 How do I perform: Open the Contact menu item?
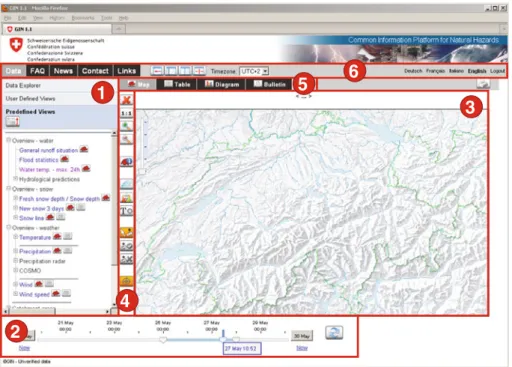tap(95, 71)
